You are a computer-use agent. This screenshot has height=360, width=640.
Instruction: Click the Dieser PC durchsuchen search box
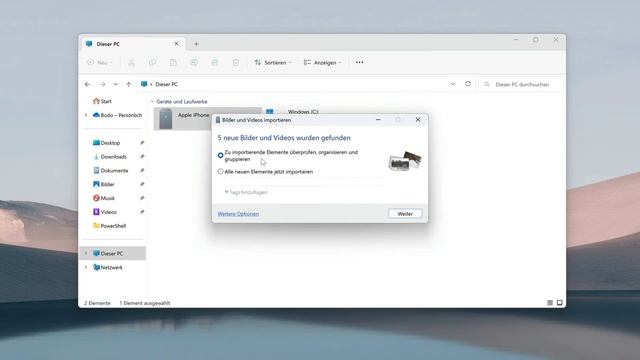(x=521, y=84)
